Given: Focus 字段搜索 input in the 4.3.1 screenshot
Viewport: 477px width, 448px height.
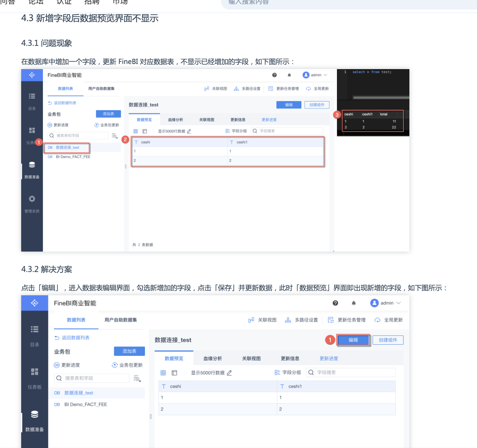Looking at the screenshot, I should click(x=287, y=131).
